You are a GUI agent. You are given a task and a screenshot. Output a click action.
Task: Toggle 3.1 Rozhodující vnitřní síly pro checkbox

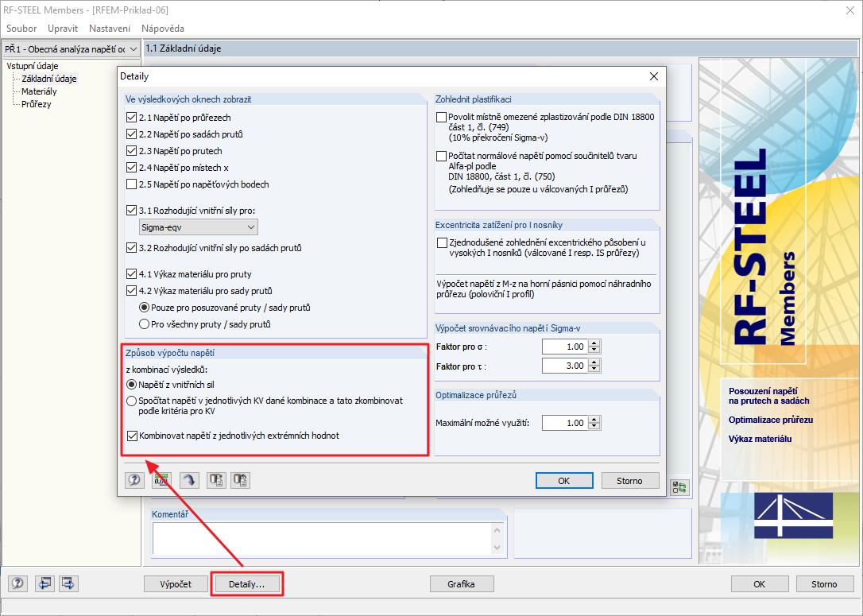pos(132,211)
